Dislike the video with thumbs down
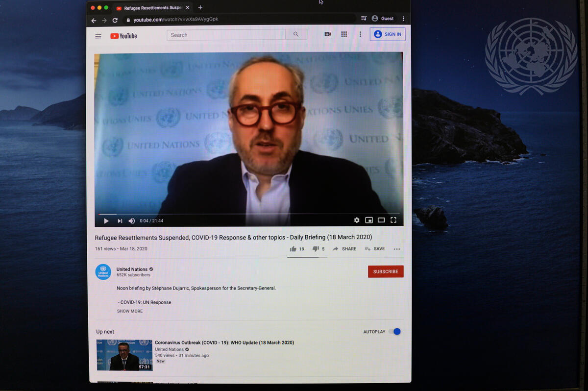Screen dimensions: 588x391 click(316, 249)
